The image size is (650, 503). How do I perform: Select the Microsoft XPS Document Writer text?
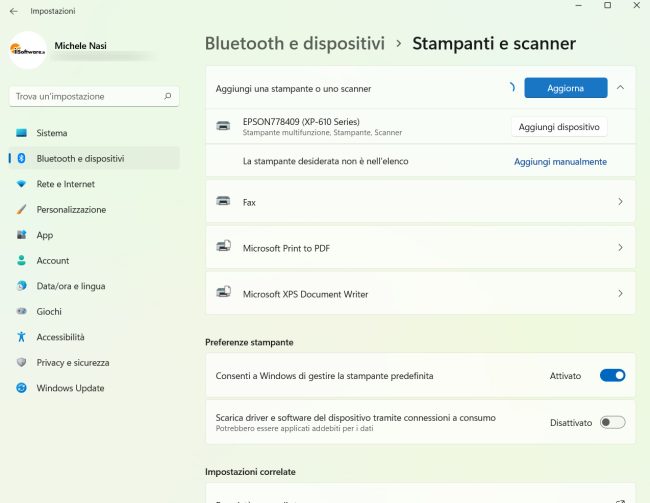(305, 294)
